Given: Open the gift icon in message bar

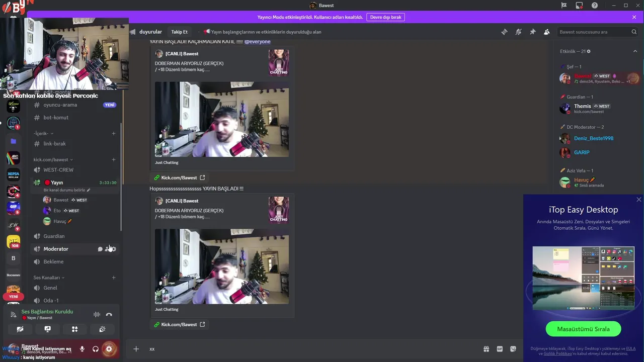Looking at the screenshot, I should pos(486,349).
